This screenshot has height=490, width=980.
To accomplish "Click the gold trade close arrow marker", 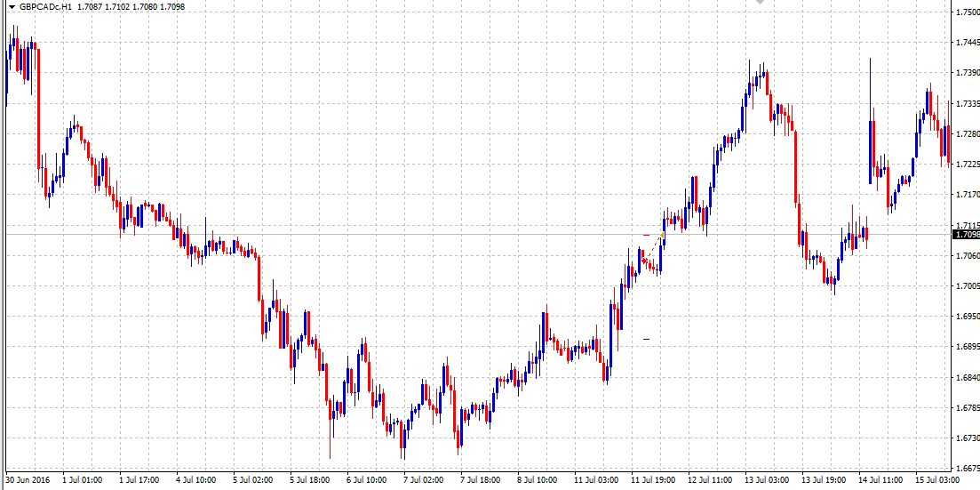I will click(x=662, y=236).
